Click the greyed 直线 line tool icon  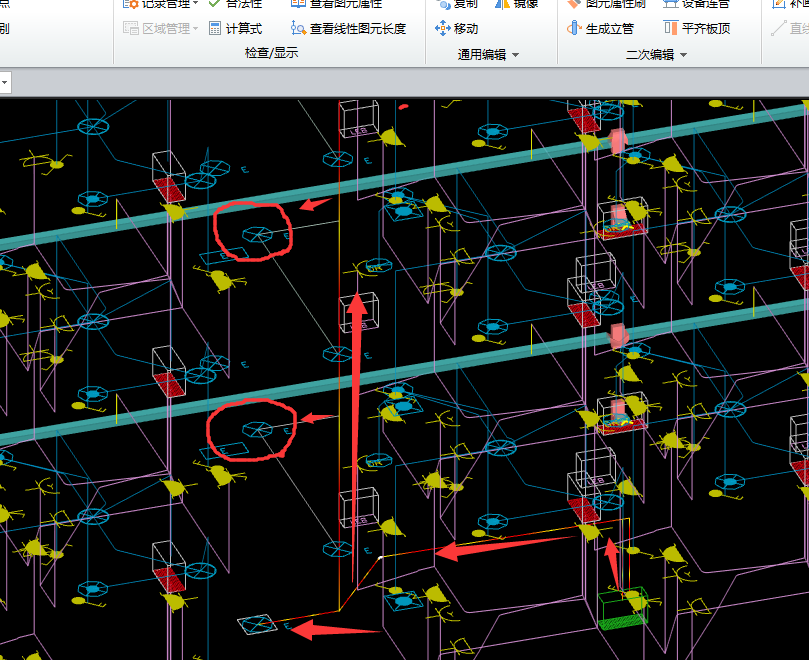pyautogui.click(x=779, y=28)
